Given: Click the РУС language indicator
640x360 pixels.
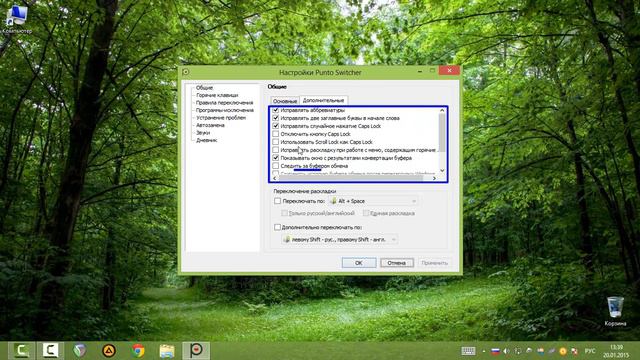Looking at the screenshot, I should 590,351.
